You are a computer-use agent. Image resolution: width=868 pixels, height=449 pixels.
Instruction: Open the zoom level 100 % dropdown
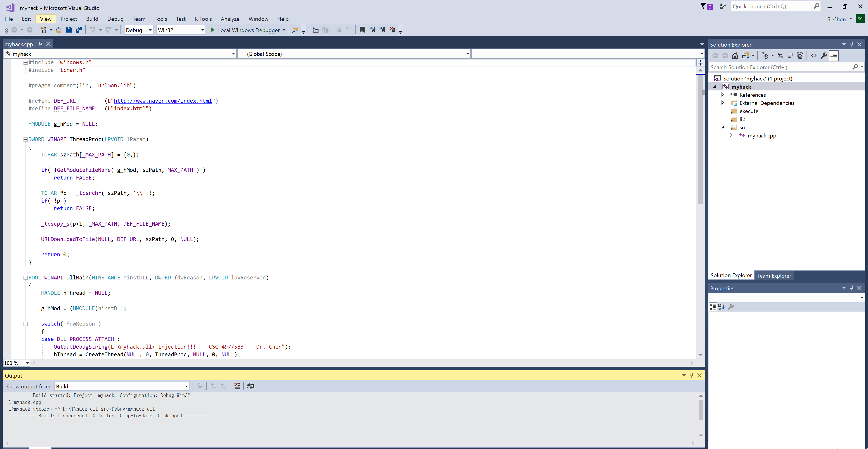pyautogui.click(x=17, y=363)
